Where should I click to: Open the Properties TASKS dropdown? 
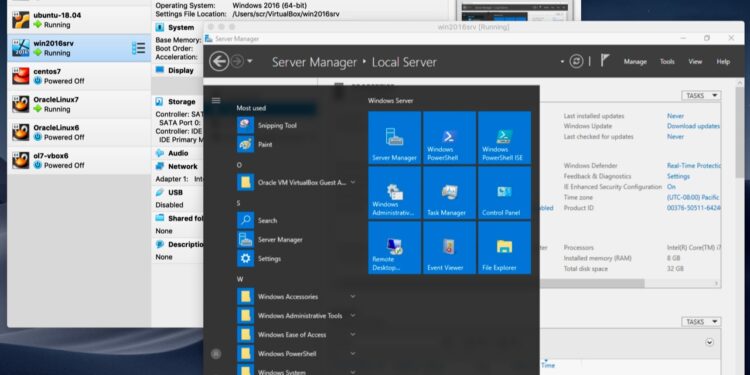(701, 96)
